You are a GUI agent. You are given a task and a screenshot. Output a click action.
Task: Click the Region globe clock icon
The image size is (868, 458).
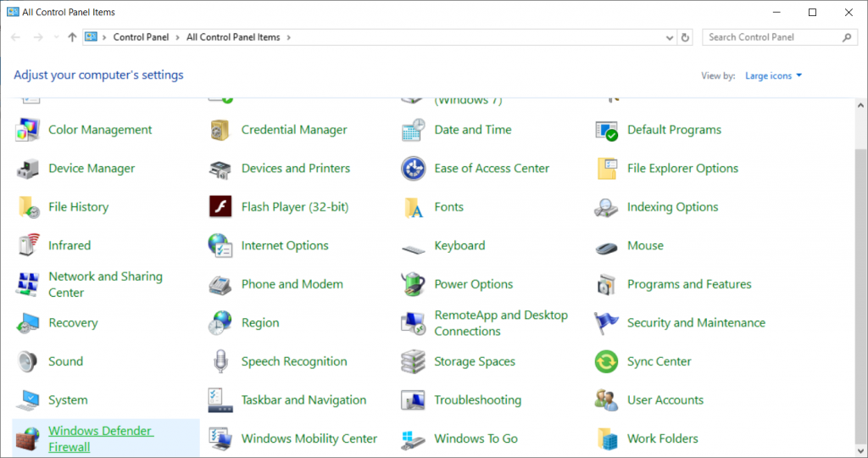point(220,323)
